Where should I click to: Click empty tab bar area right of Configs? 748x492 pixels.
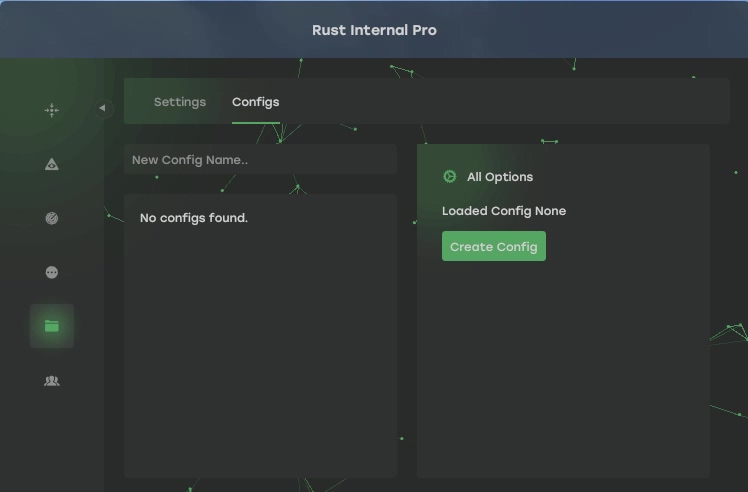coord(500,102)
